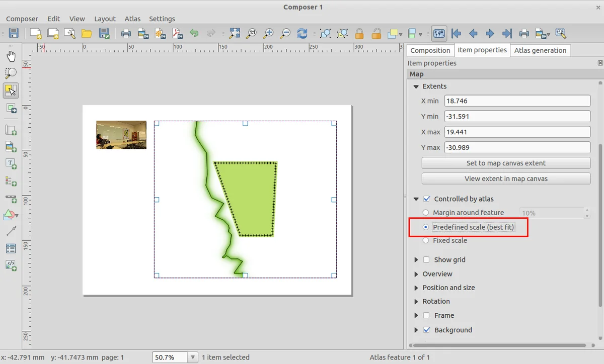Click the Export as PDF icon
This screenshot has width=604, height=364.
point(177,34)
